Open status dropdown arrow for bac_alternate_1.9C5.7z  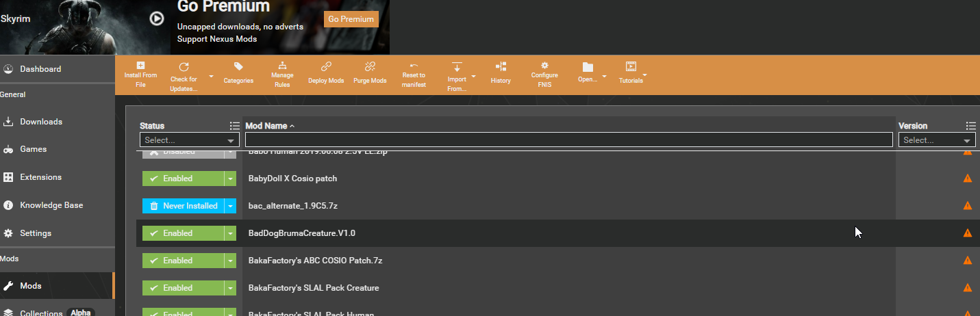(x=230, y=206)
